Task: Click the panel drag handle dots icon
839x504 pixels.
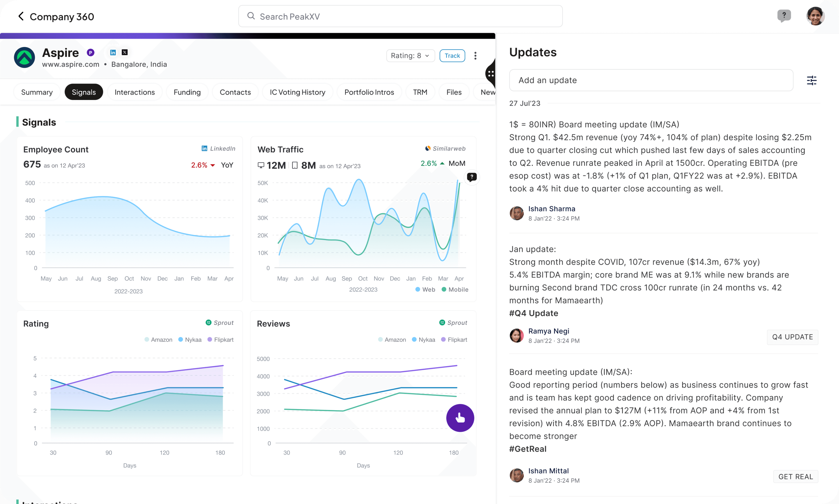Action: coord(491,74)
